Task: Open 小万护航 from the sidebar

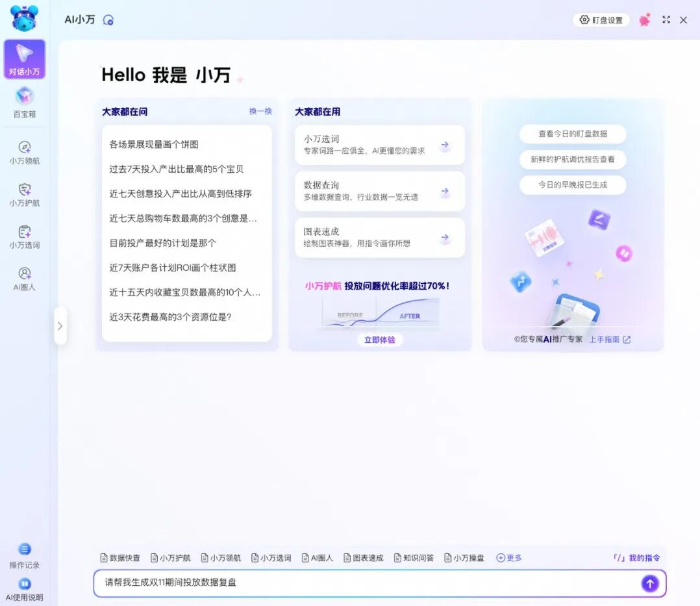Action: [25, 195]
